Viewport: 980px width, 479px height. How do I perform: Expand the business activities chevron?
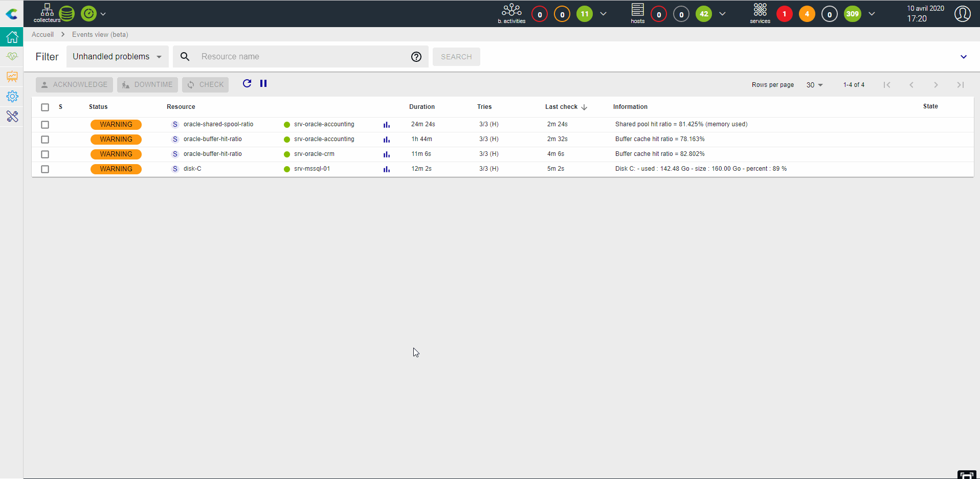point(604,14)
